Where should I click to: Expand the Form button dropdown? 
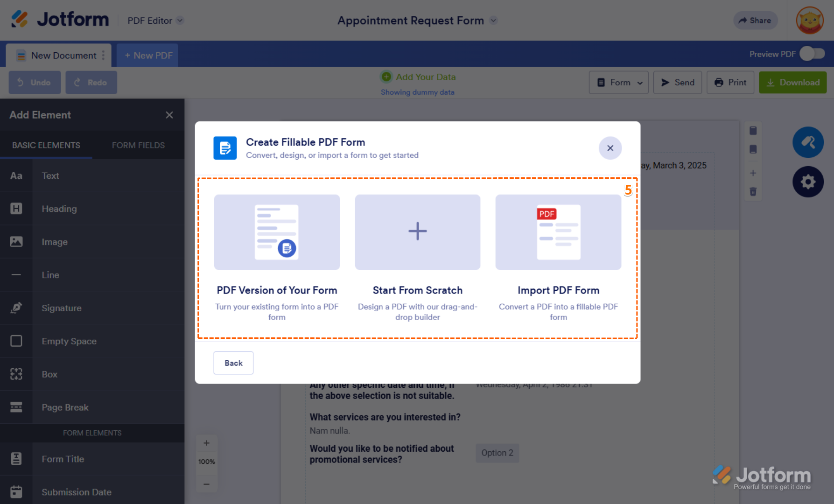coord(618,83)
